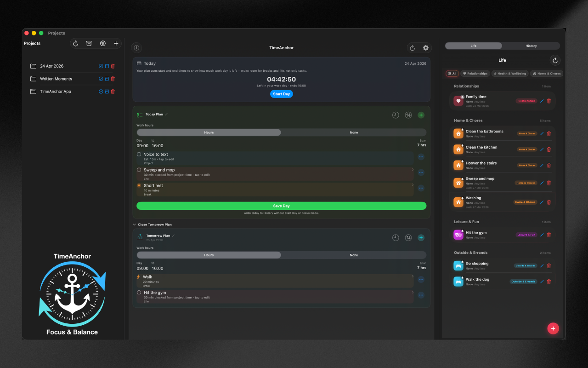Open the list filter icon in the Projects toolbar
Viewport: 588px width, 368px height.
pos(102,43)
